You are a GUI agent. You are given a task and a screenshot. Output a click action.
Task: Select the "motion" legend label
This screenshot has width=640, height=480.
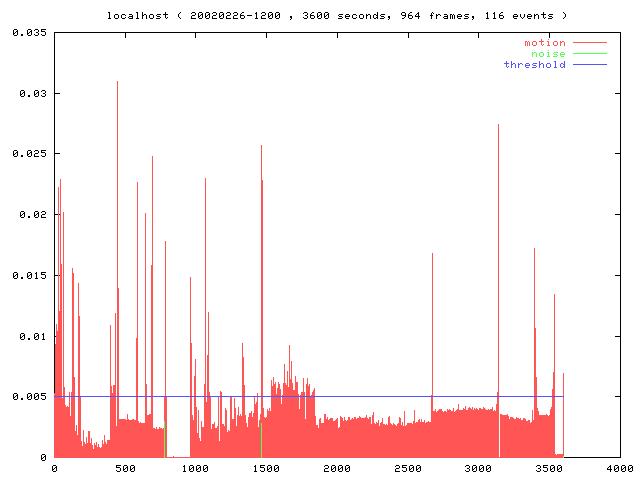click(545, 43)
